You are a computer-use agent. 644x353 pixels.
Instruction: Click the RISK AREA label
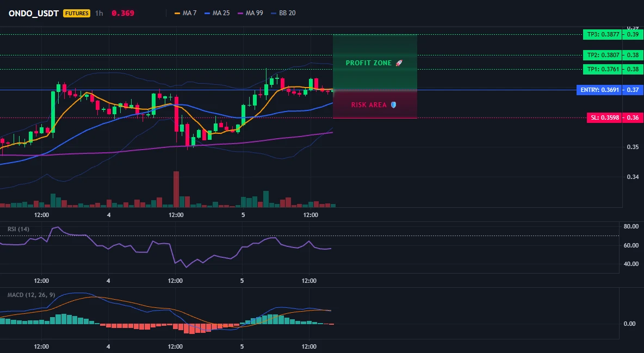[369, 105]
